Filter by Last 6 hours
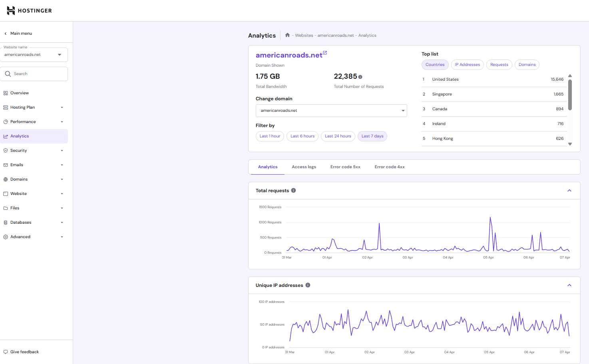 [x=302, y=136]
